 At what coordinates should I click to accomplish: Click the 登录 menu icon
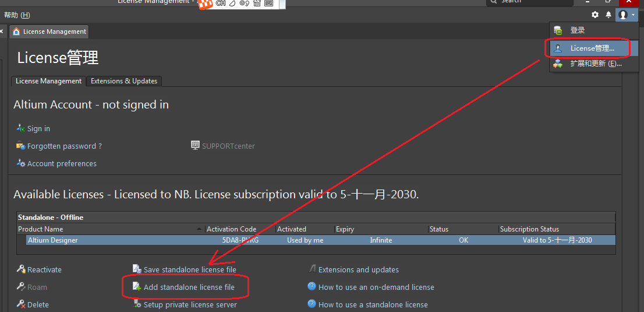tap(558, 30)
